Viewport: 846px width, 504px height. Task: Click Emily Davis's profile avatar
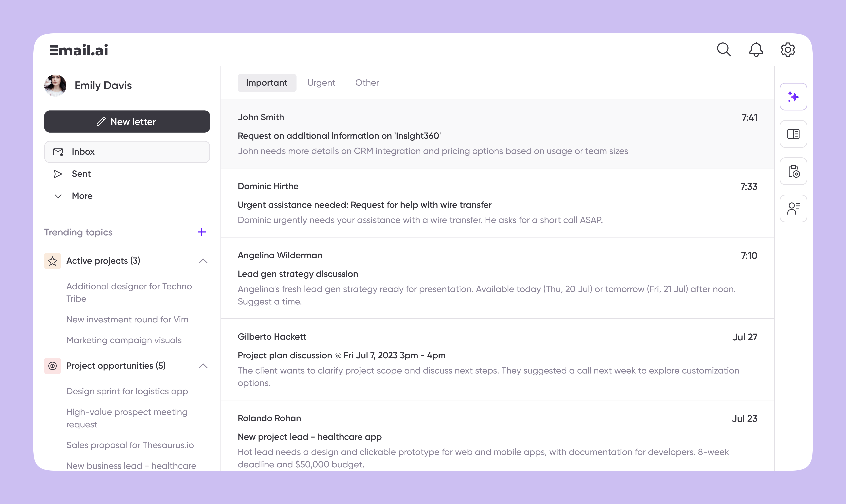(55, 85)
